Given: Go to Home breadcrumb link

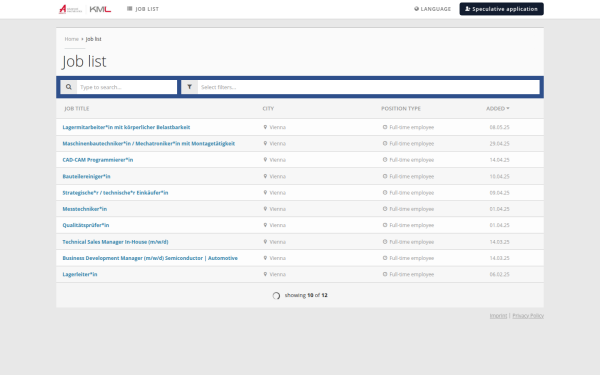Looking at the screenshot, I should point(71,39).
